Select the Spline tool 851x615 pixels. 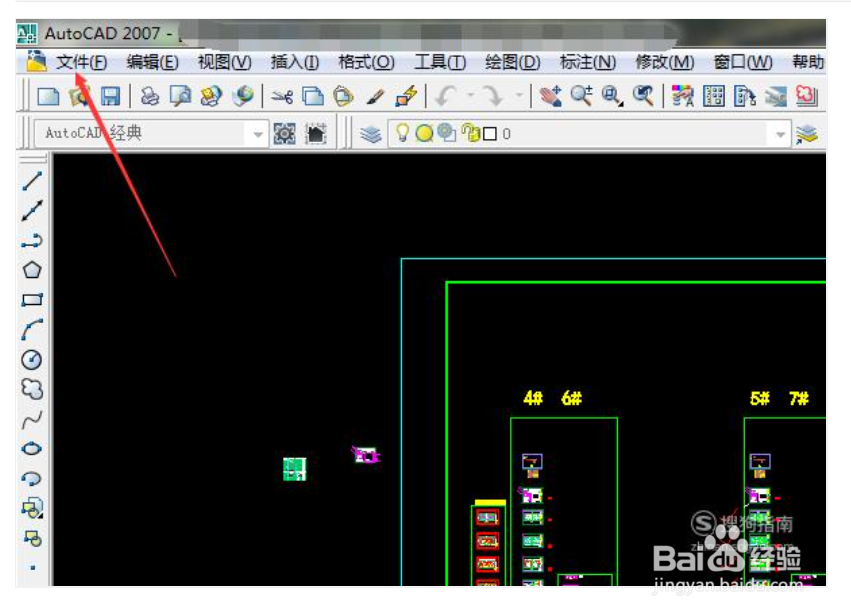(32, 419)
